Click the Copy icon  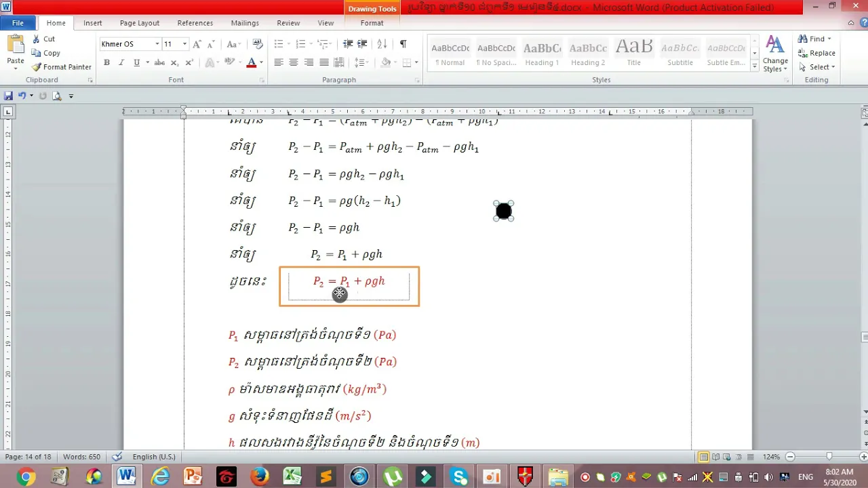pos(36,53)
